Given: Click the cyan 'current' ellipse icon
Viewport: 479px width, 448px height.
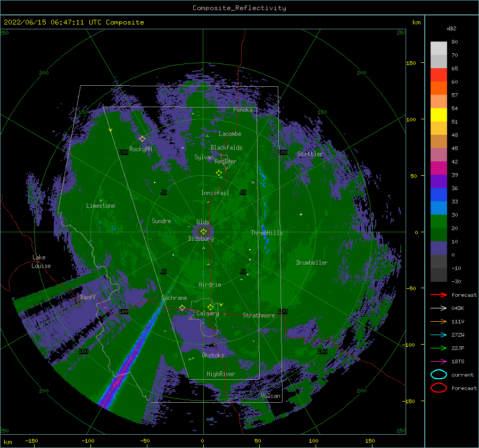Looking at the screenshot, I should [x=439, y=374].
